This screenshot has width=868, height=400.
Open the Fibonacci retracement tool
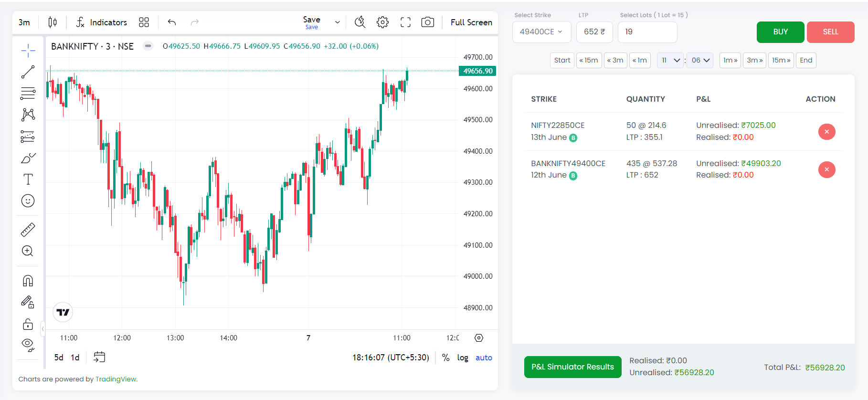click(x=28, y=93)
